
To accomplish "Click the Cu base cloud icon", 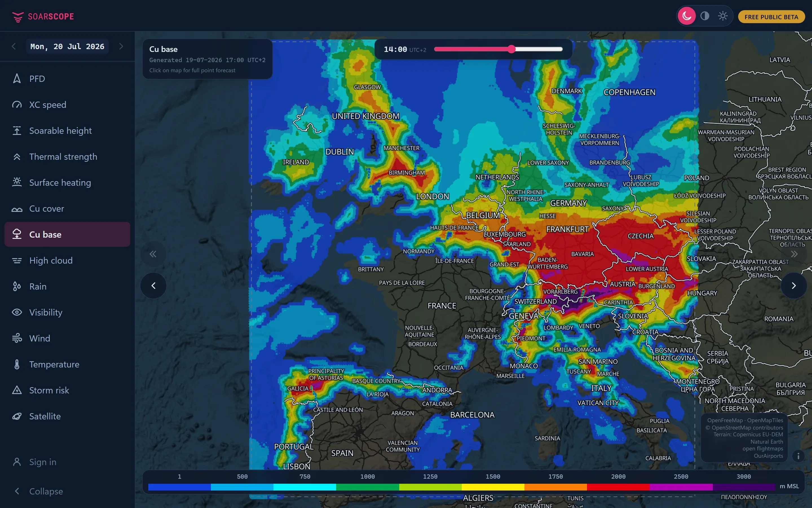I will (17, 234).
